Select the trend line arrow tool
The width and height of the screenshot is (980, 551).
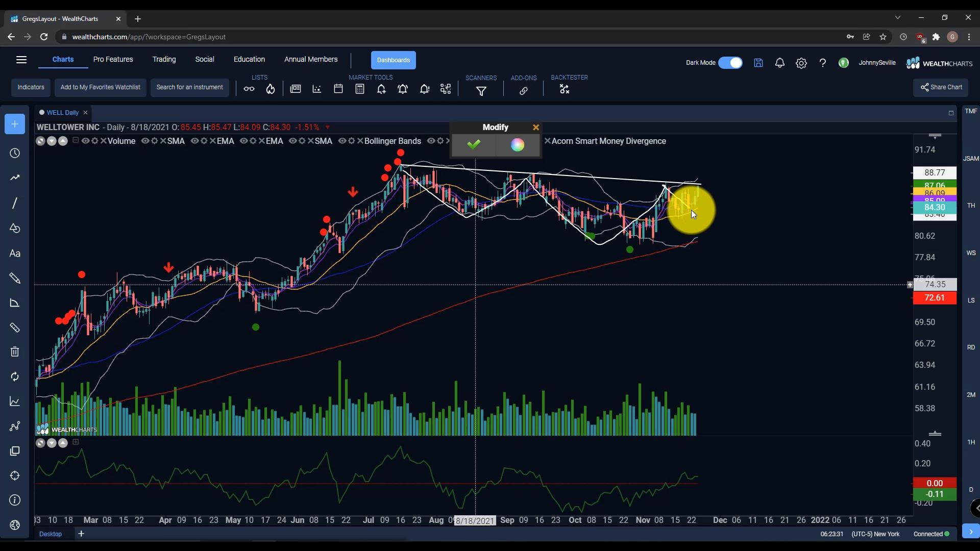pos(15,178)
